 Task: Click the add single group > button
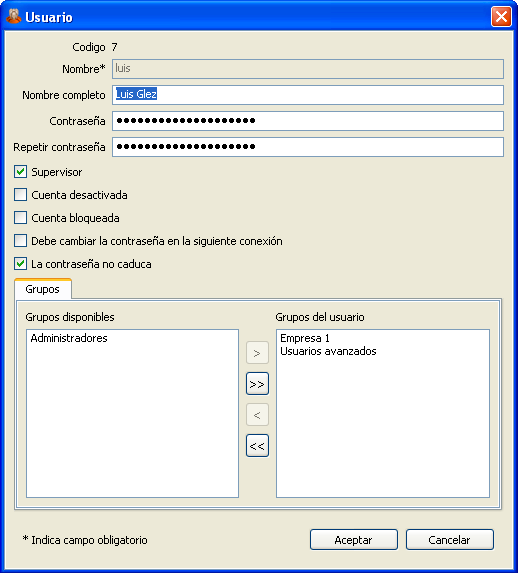click(x=257, y=353)
